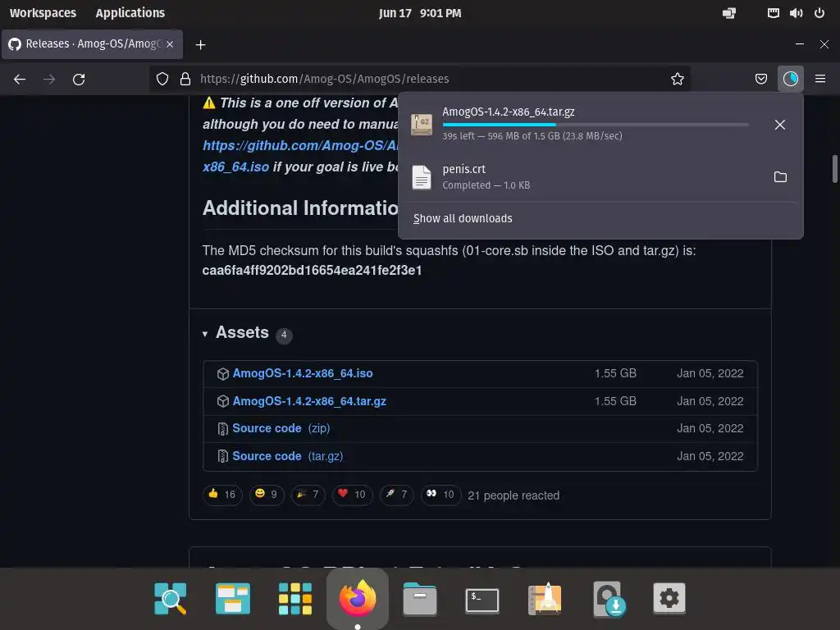This screenshot has height=630, width=840.
Task: Launch the Terminal from the dock
Action: [x=482, y=600]
